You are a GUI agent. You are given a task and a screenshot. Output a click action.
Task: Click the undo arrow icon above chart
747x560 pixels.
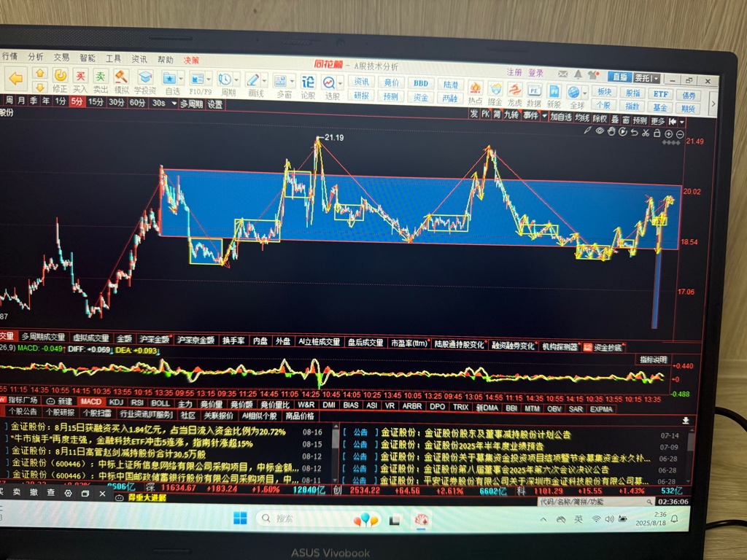click(x=634, y=133)
